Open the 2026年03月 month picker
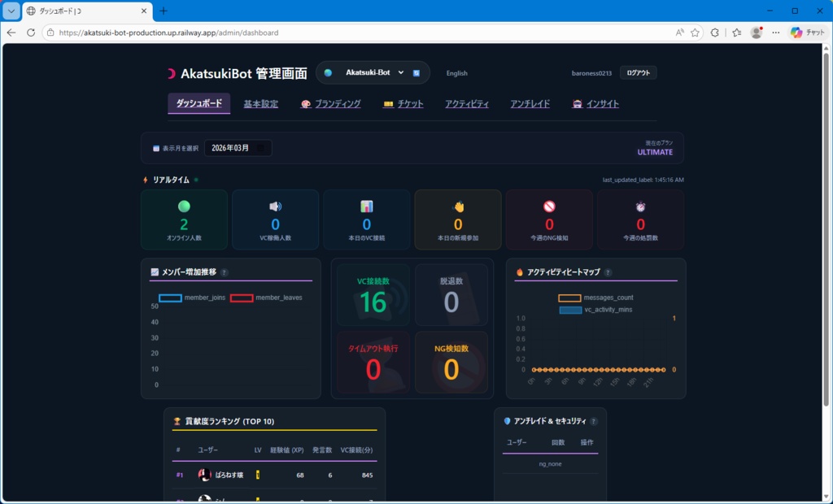This screenshot has height=504, width=833. click(238, 148)
